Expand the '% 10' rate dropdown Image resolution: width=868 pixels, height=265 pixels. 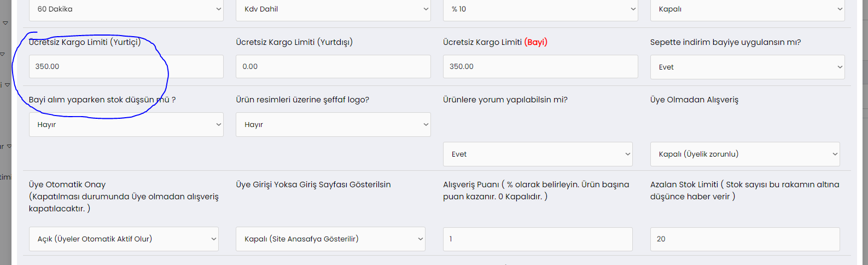pyautogui.click(x=540, y=9)
